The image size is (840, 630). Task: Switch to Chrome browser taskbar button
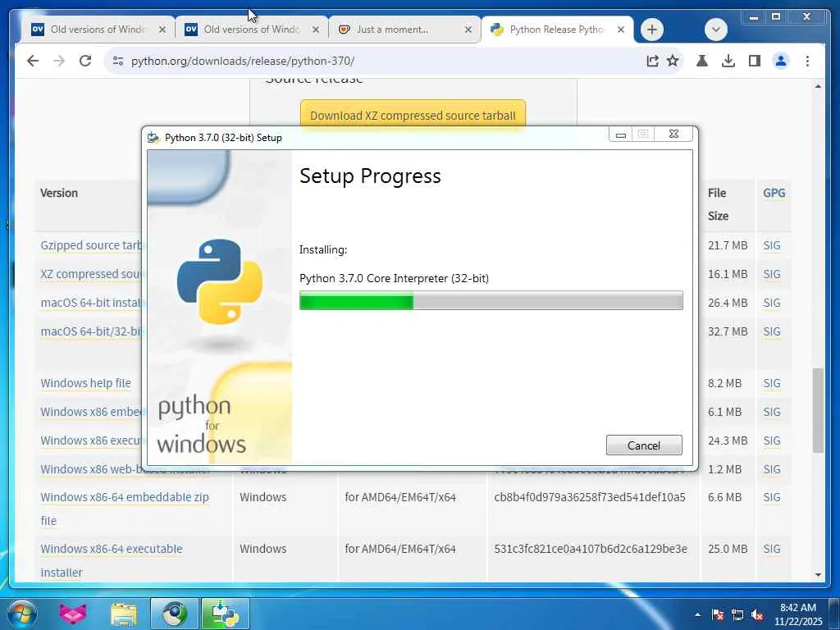tap(174, 614)
